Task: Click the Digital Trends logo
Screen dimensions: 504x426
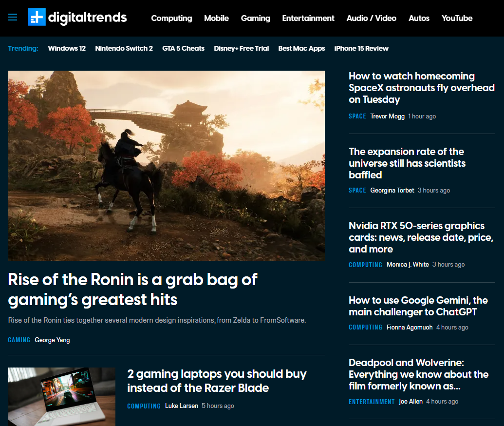Action: (x=77, y=18)
